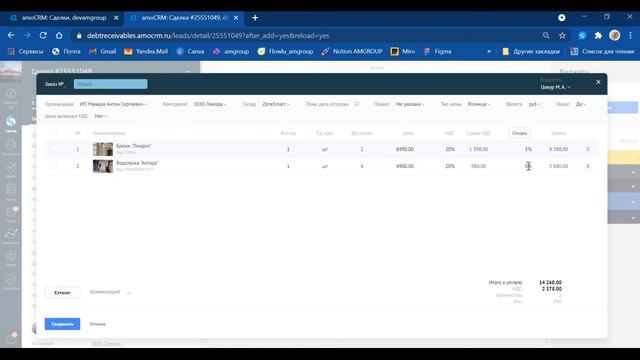Close the first amoCRM Сделки tab

(x=116, y=18)
